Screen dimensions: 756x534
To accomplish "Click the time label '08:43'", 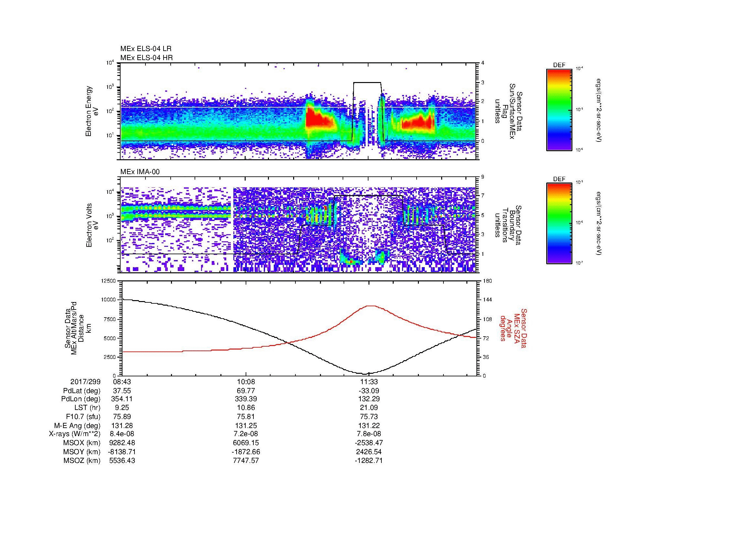I will click(x=122, y=382).
